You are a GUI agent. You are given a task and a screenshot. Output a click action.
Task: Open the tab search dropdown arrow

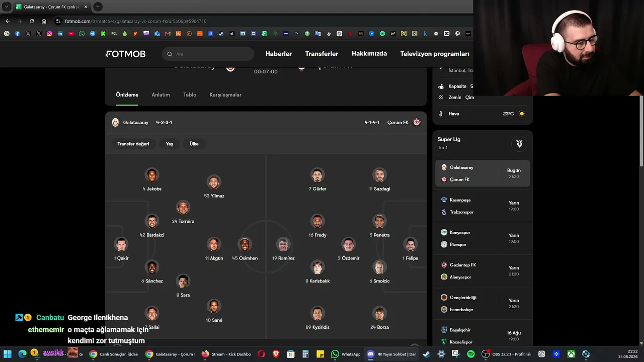[x=7, y=7]
